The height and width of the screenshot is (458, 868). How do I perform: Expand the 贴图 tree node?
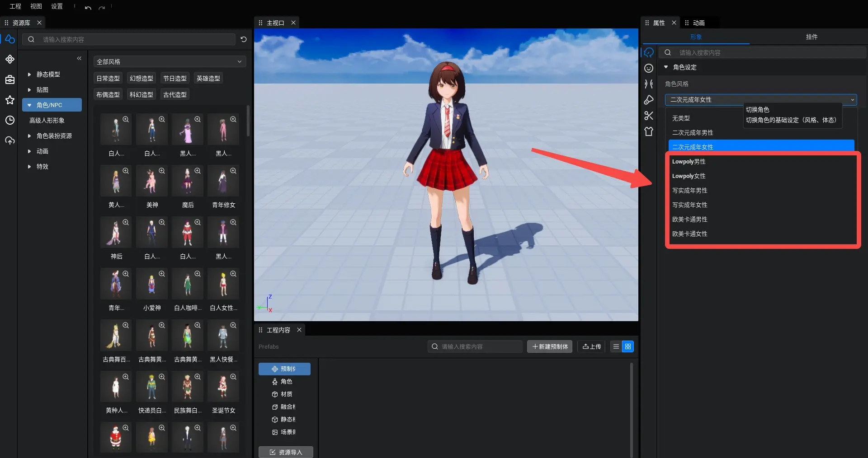click(29, 90)
